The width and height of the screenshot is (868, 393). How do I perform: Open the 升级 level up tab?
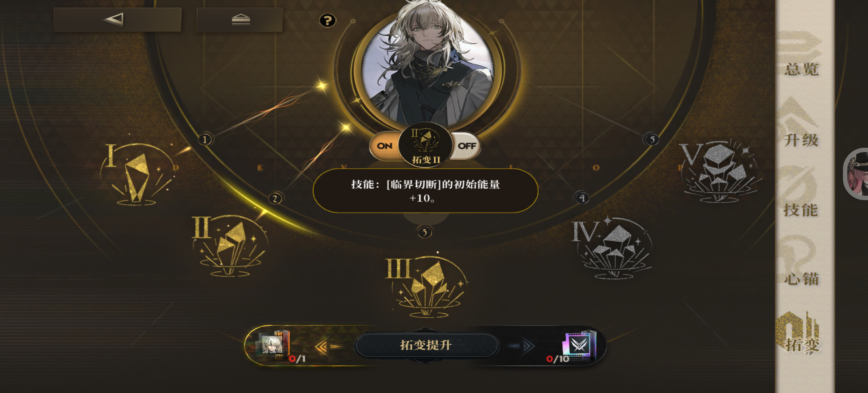801,140
